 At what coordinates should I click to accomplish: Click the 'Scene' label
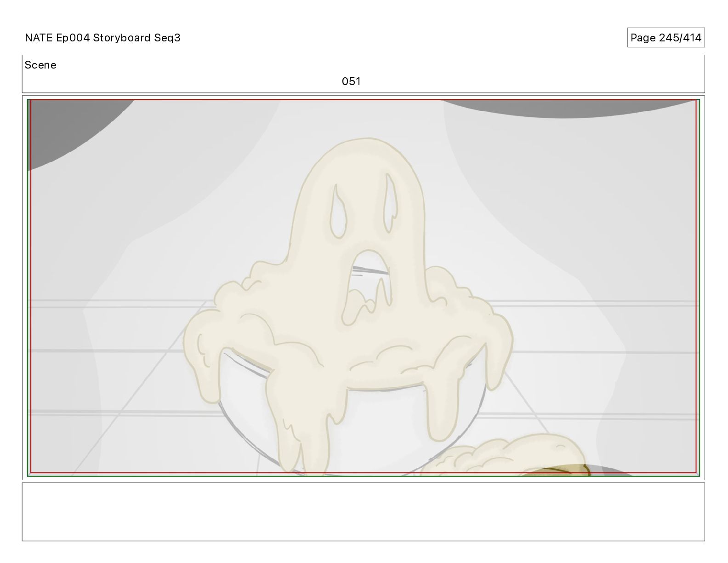coord(40,65)
